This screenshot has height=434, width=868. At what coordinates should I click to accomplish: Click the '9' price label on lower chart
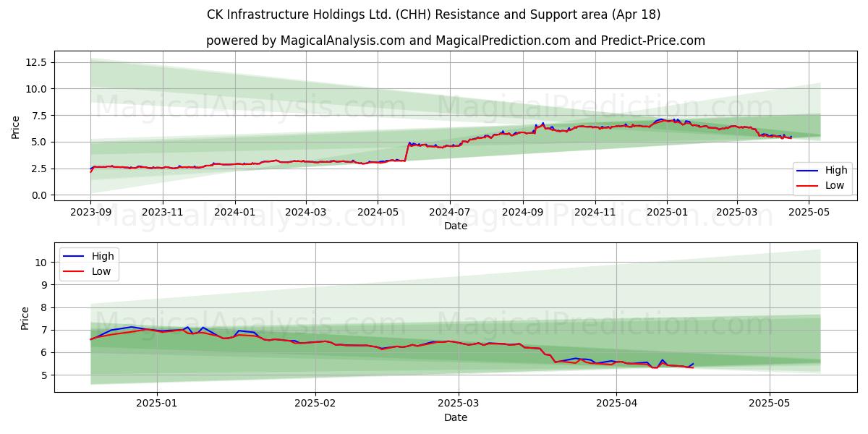(x=46, y=285)
